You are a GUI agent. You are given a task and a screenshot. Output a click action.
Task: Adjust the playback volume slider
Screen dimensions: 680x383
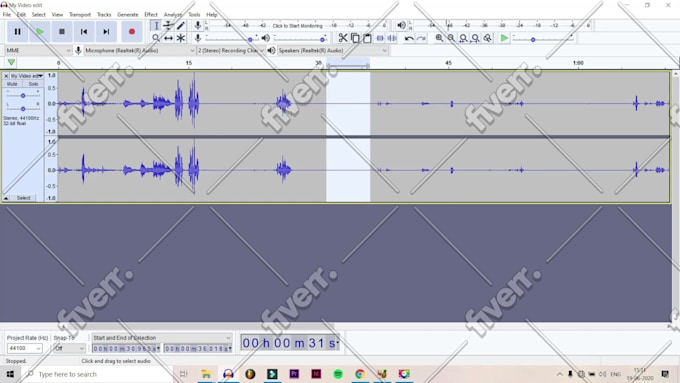point(299,39)
